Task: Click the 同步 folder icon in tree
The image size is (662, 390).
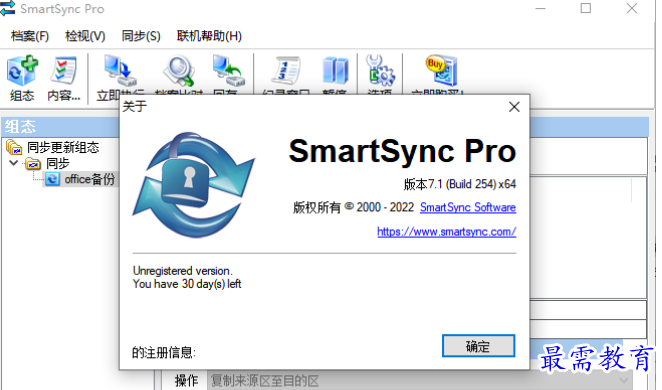Action: [33, 163]
